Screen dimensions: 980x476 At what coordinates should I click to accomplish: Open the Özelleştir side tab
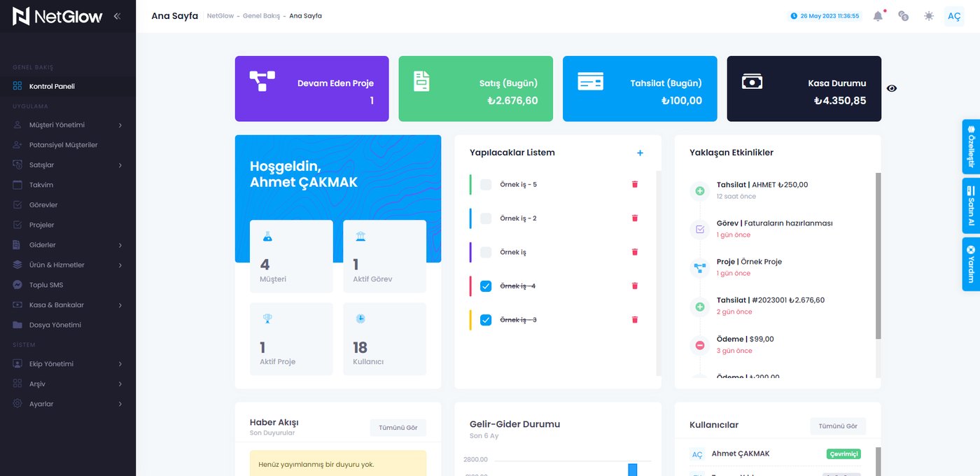coord(971,147)
